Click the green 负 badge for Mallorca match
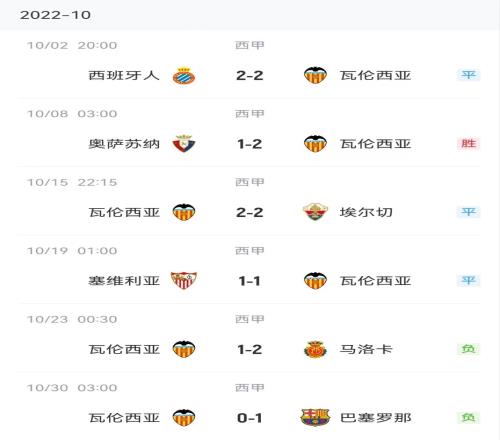 coord(468,349)
